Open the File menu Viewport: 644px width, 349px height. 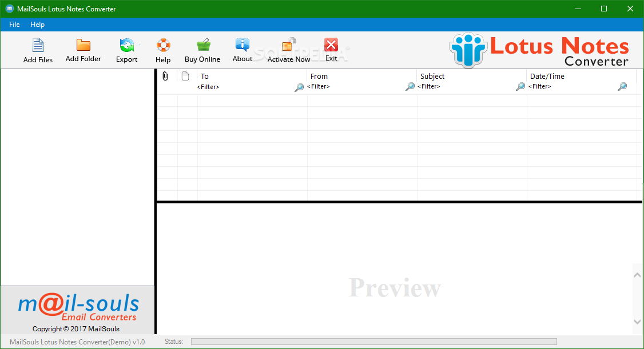[x=14, y=25]
